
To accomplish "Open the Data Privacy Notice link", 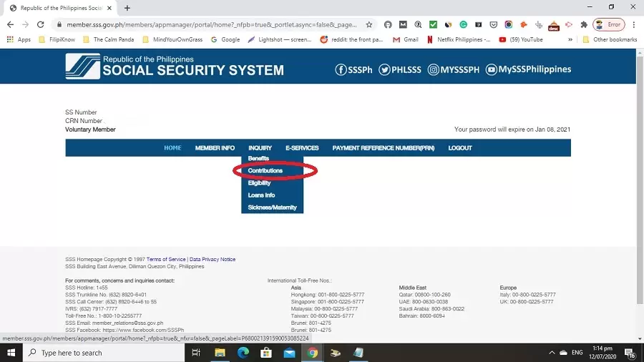I will (x=213, y=260).
